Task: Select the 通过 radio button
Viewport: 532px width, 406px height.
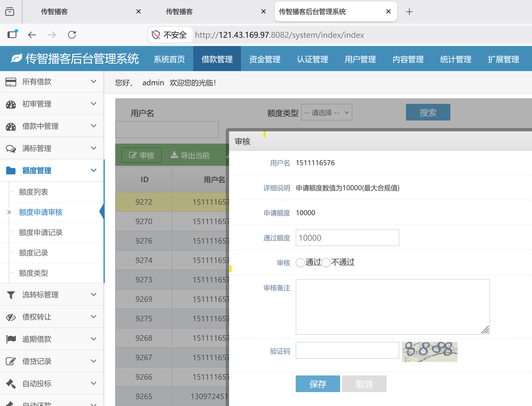Action: (x=300, y=262)
